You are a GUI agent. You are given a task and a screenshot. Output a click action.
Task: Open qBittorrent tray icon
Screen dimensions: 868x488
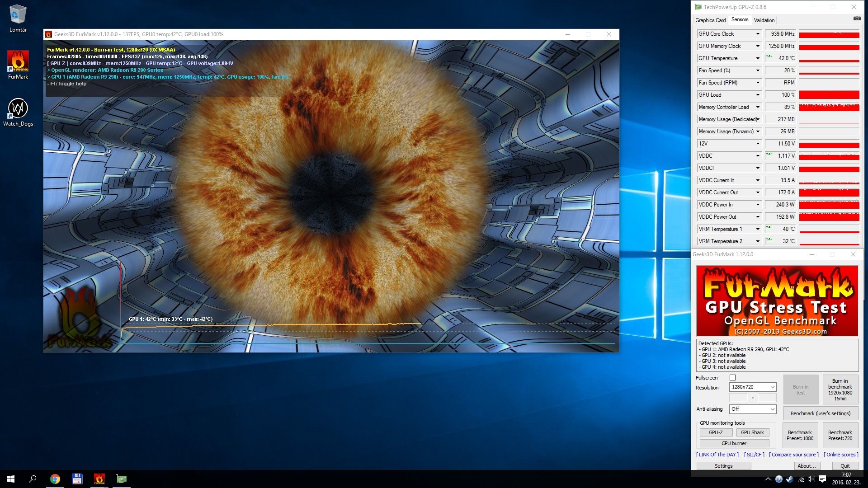tap(778, 479)
